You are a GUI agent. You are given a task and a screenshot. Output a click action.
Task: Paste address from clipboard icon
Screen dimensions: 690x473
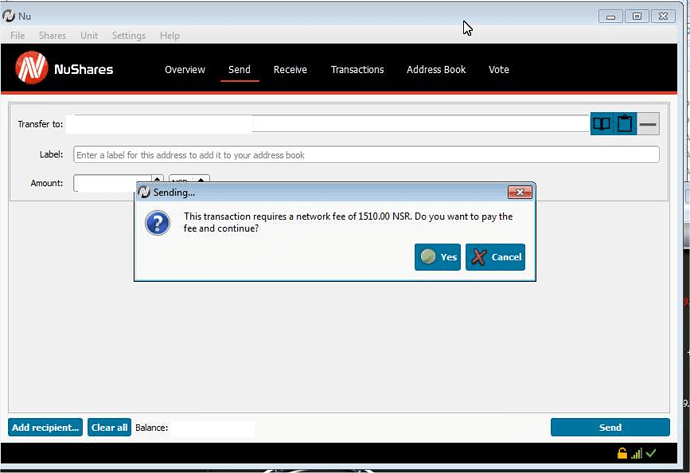[624, 124]
